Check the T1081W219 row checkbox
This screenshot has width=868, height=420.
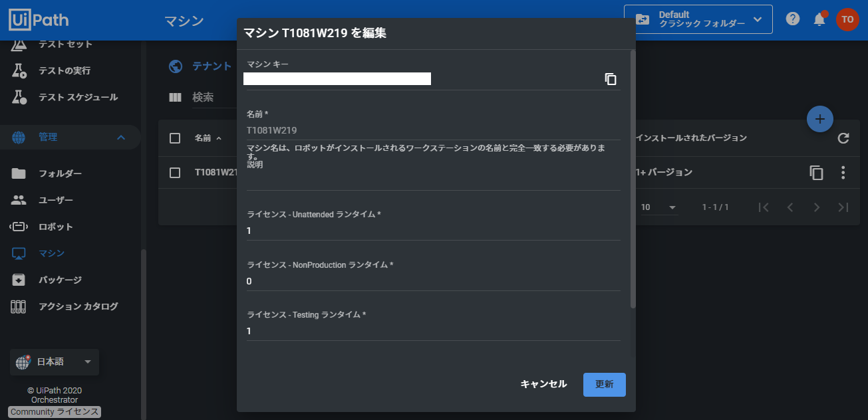tap(175, 173)
